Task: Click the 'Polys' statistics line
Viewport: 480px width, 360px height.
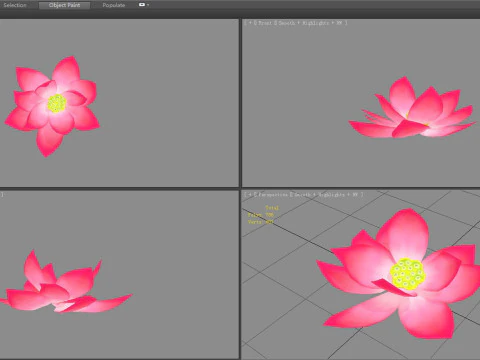Action: [261, 215]
